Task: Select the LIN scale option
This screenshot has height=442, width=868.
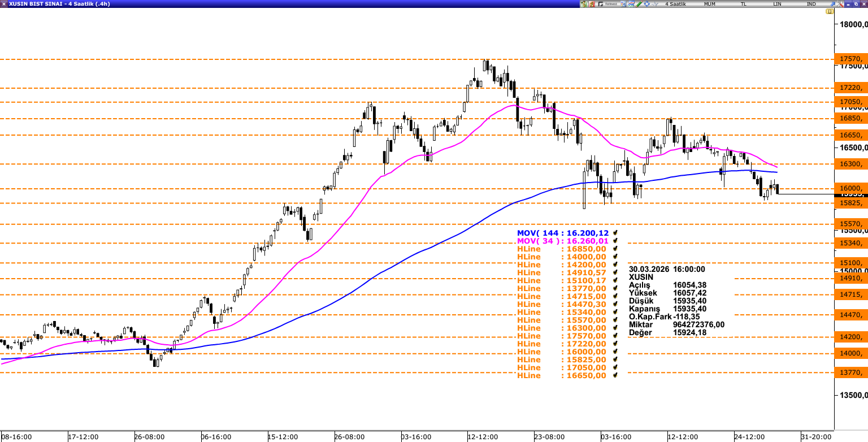Action: 778,4
